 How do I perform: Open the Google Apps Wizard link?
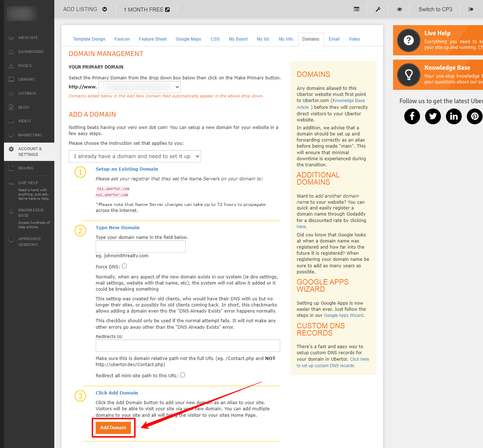pos(343,315)
